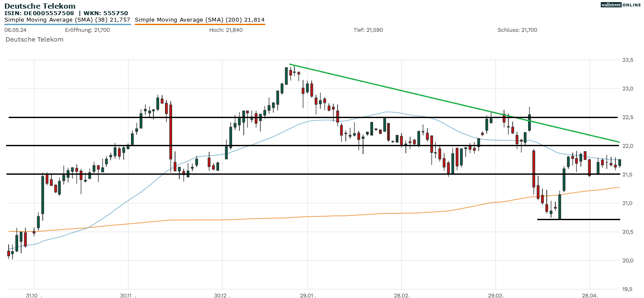Click the Tief: 21,590 value
Viewport: 644px width, 298px height.
coord(368,30)
